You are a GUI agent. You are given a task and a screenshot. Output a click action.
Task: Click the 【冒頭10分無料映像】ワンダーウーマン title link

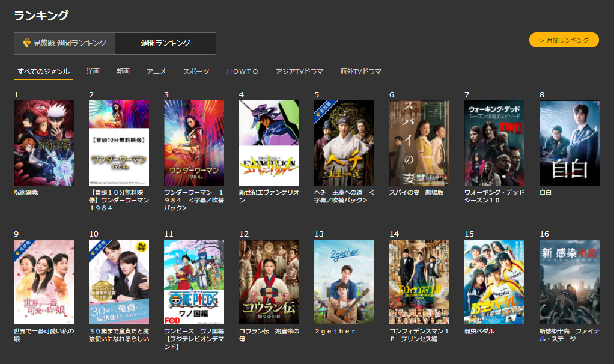[119, 200]
